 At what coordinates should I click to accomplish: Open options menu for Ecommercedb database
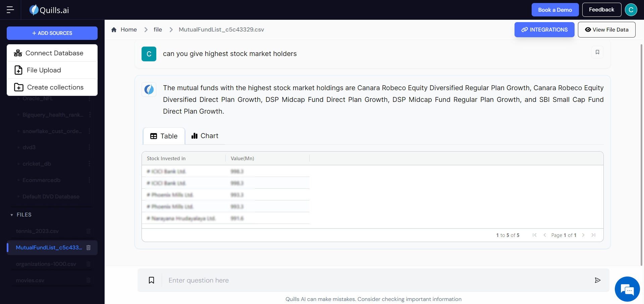tap(90, 180)
